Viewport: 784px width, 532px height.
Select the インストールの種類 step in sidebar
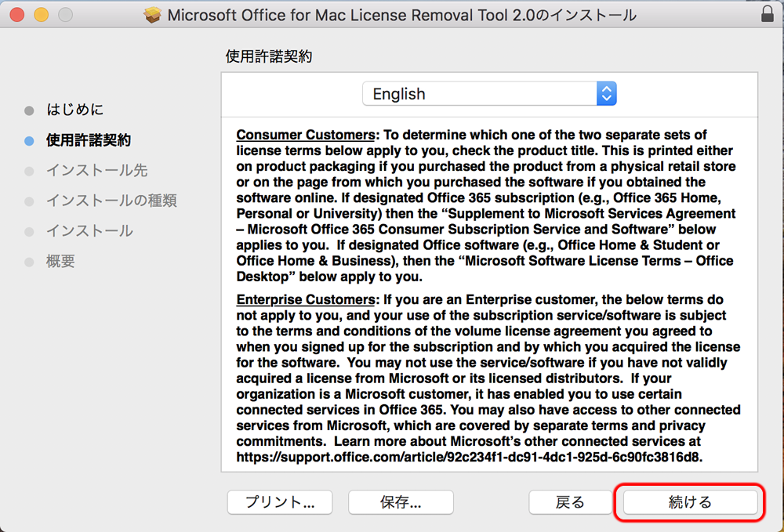111,201
